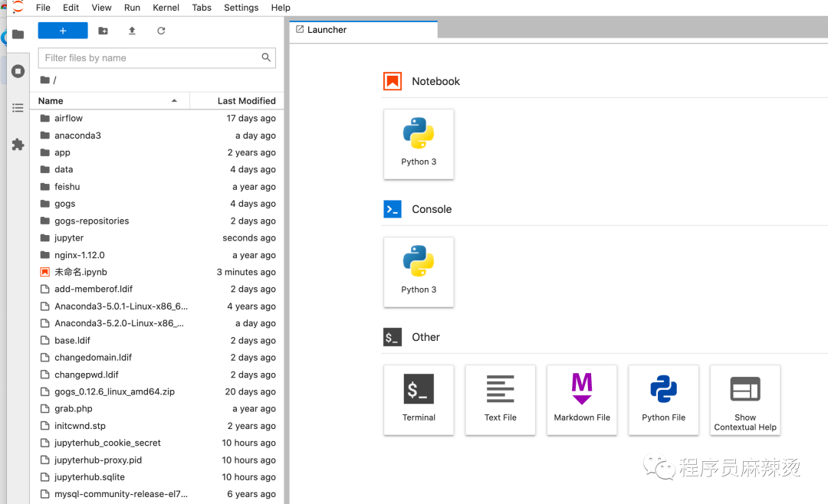Open the Tabs menu
This screenshot has width=828, height=504.
click(x=202, y=8)
